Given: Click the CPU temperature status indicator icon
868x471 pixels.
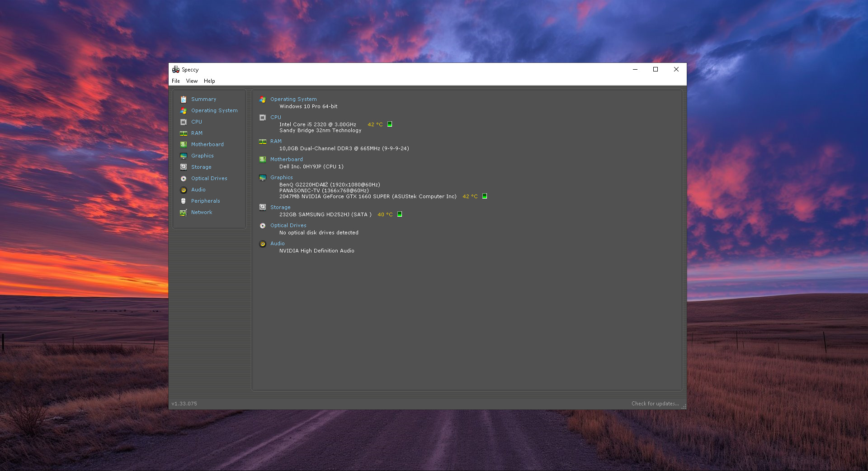Looking at the screenshot, I should [390, 124].
